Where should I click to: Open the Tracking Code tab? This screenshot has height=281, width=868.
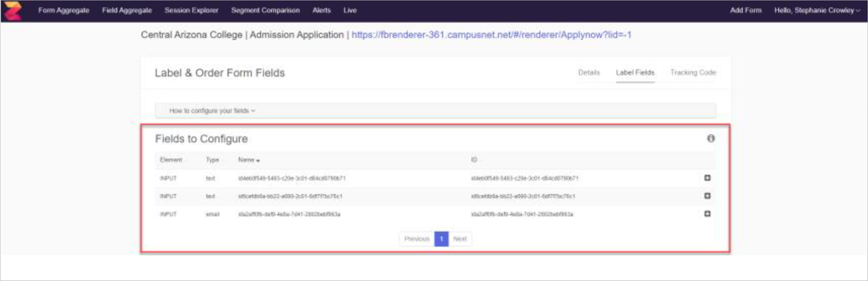[693, 73]
